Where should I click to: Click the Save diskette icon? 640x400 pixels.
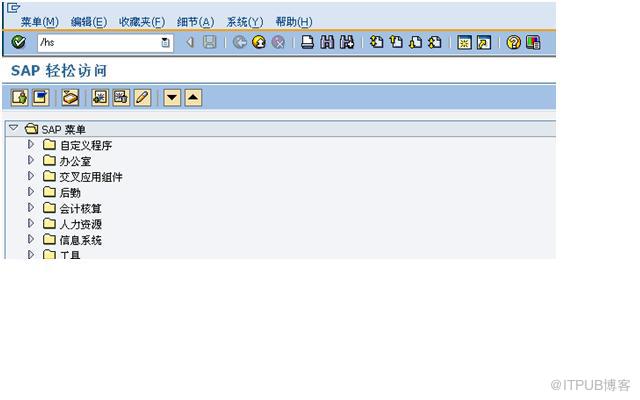coord(210,42)
